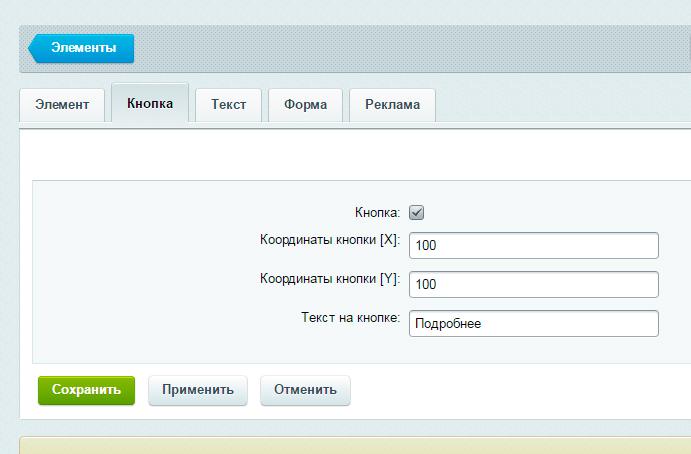Click the yellow notice panel at bottom
The width and height of the screenshot is (691, 454).
click(x=350, y=446)
